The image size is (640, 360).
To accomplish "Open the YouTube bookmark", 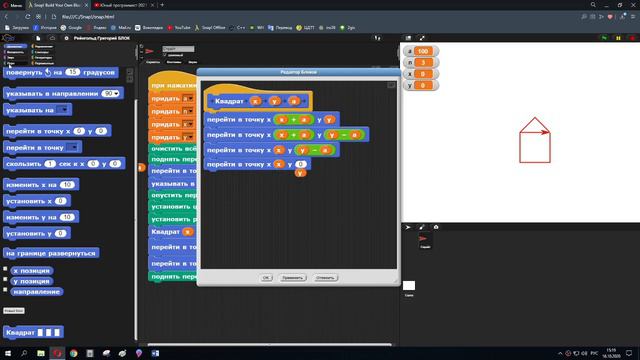I will pyautogui.click(x=179, y=28).
